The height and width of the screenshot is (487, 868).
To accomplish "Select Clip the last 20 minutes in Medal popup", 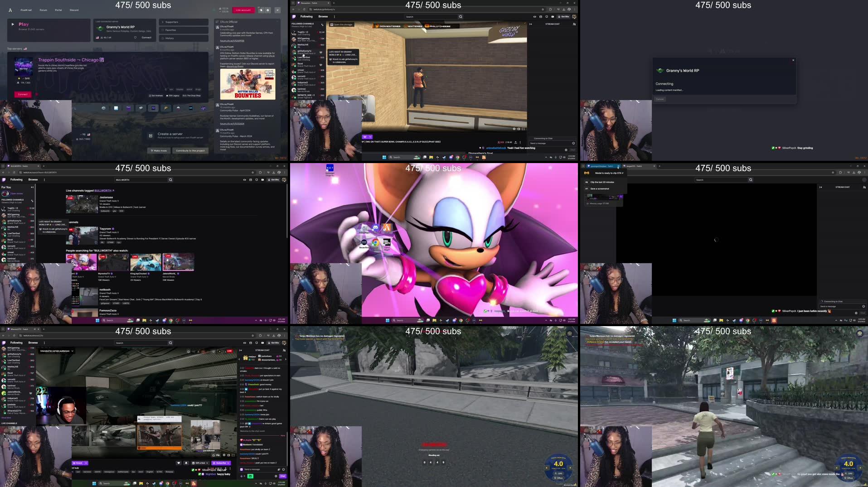I will 602,182.
